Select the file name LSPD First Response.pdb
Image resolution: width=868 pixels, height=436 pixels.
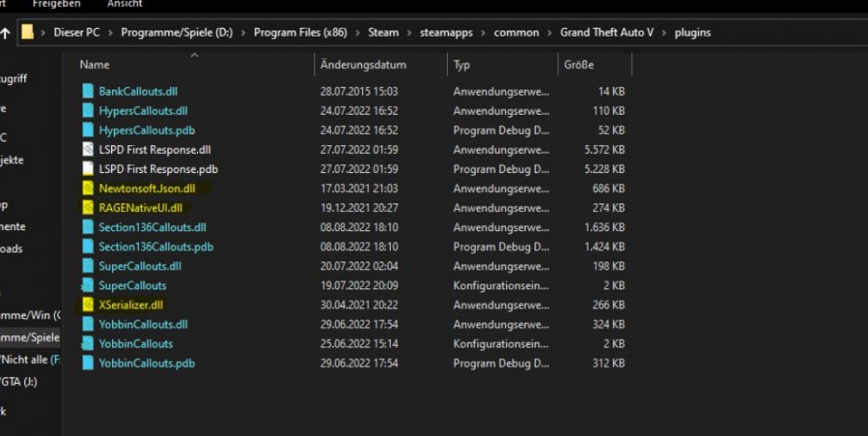158,168
